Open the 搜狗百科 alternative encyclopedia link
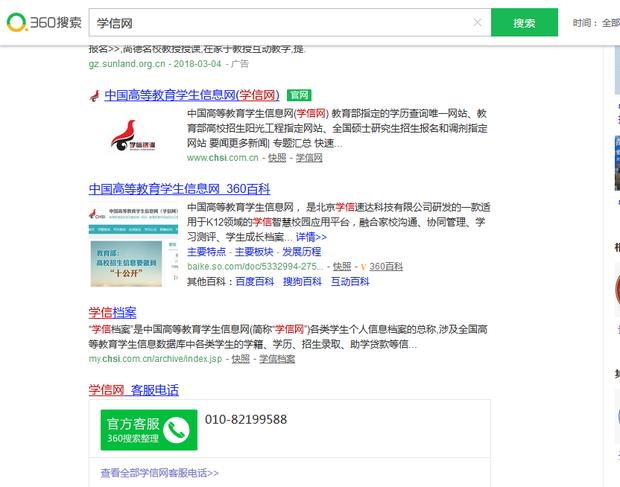The width and height of the screenshot is (620, 487). tap(302, 282)
